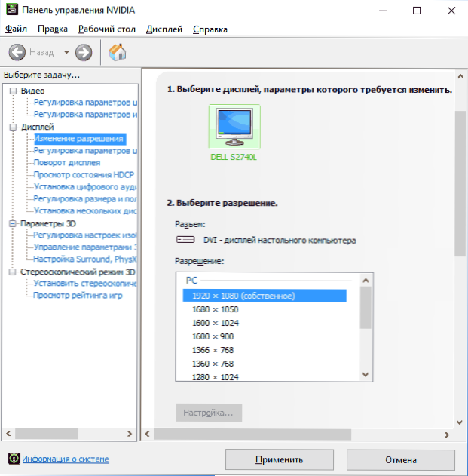
Task: Collapse the Параметры 3D tree node
Action: (x=13, y=224)
